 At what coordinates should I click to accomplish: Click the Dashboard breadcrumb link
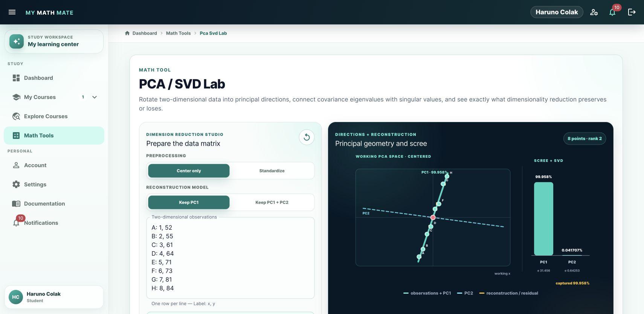point(145,33)
